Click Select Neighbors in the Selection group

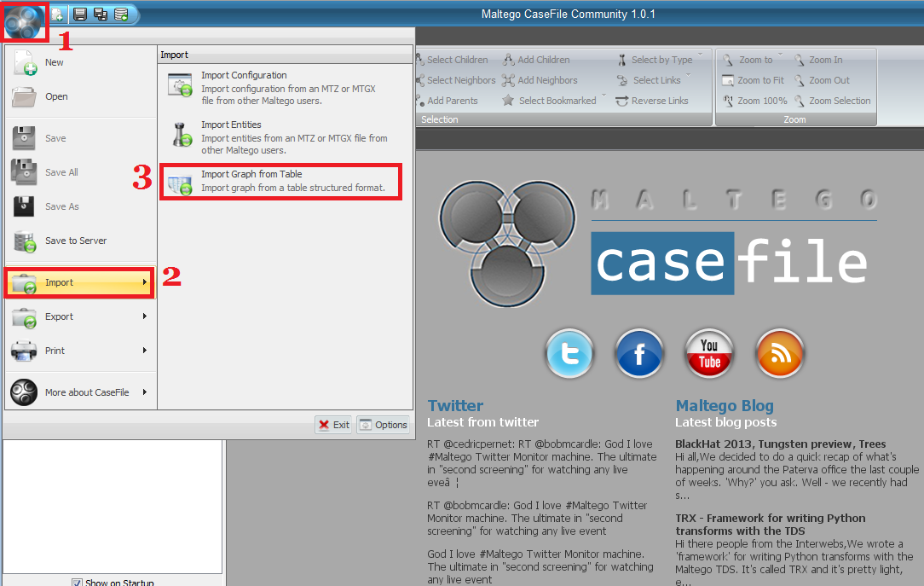(x=455, y=80)
